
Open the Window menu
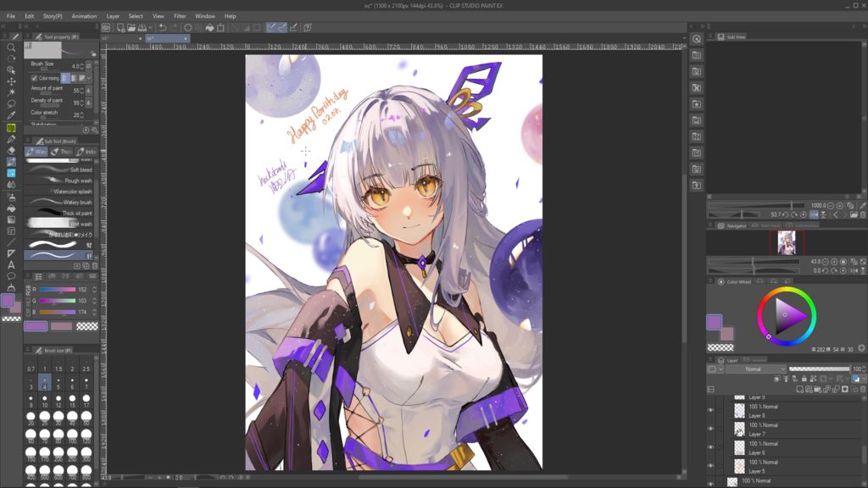point(205,16)
